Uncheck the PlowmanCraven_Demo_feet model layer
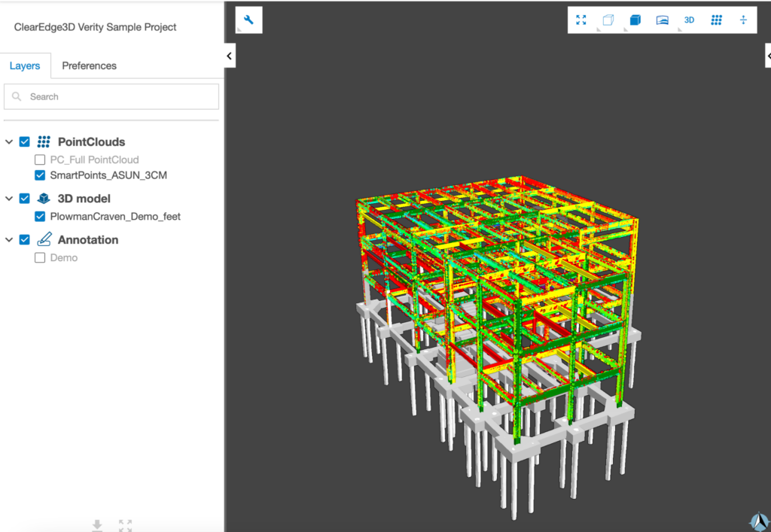The image size is (771, 532). coord(40,217)
